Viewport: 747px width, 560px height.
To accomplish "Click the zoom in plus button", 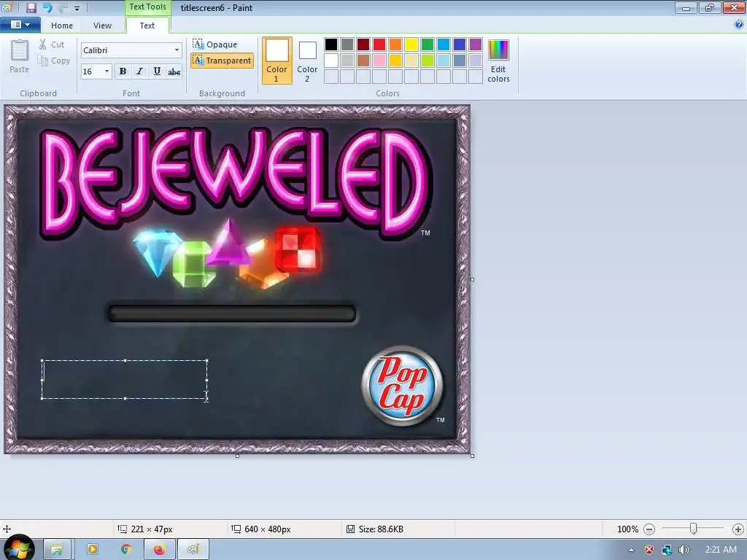I will coord(738,529).
